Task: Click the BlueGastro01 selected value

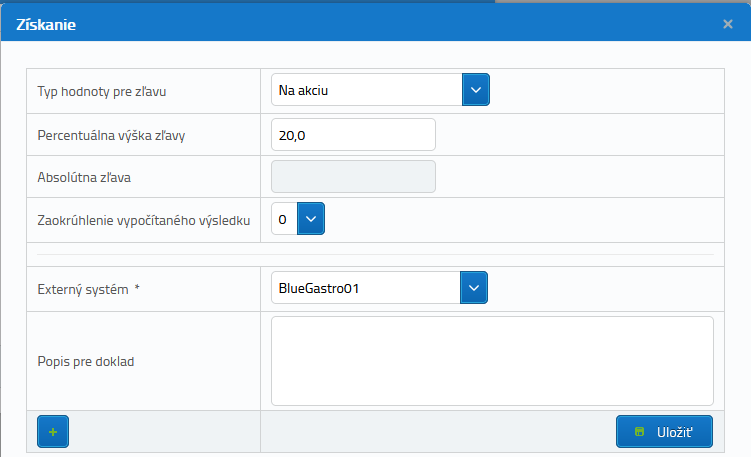Action: point(365,288)
